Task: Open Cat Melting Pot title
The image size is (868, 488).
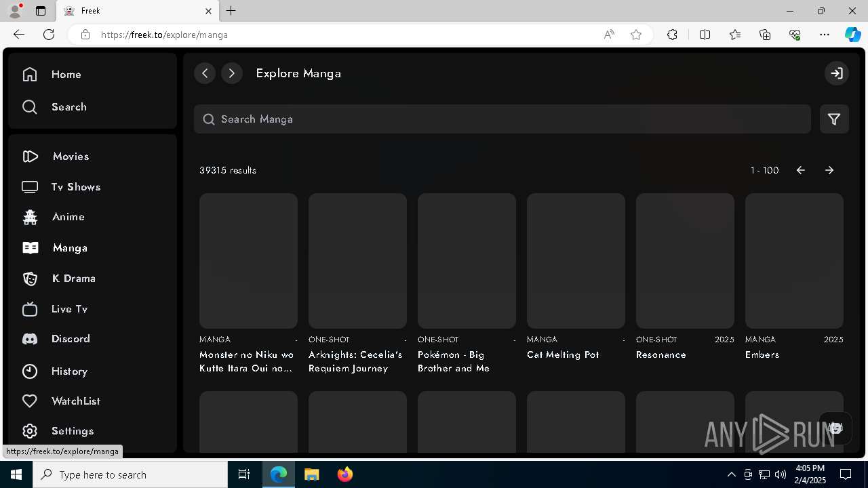Action: pyautogui.click(x=563, y=354)
